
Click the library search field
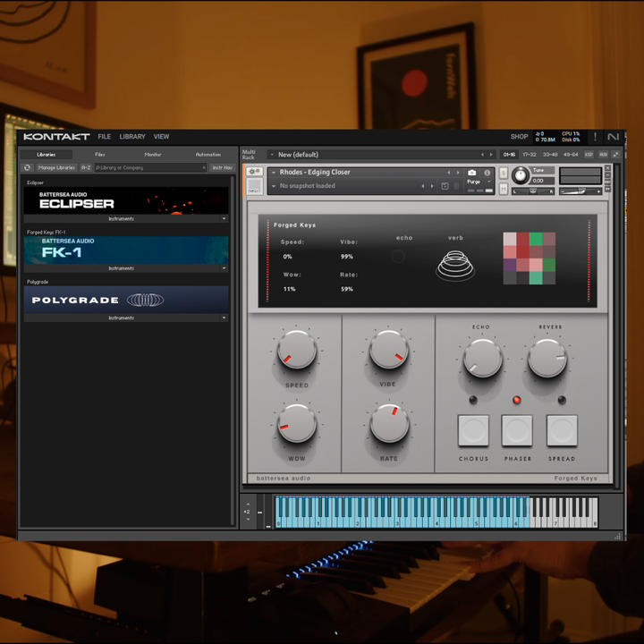(x=150, y=167)
